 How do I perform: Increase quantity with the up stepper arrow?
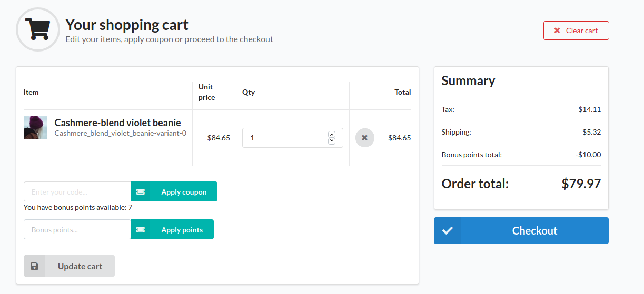(331, 135)
